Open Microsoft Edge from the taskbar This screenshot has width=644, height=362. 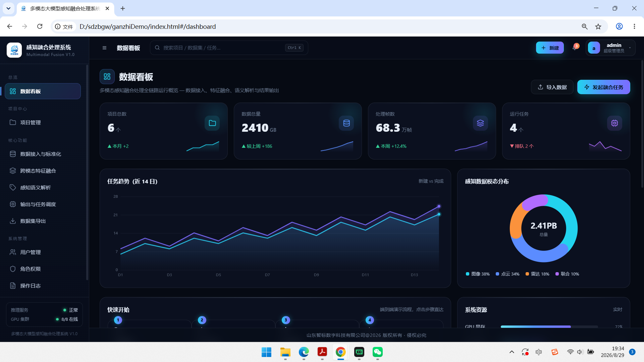304,352
